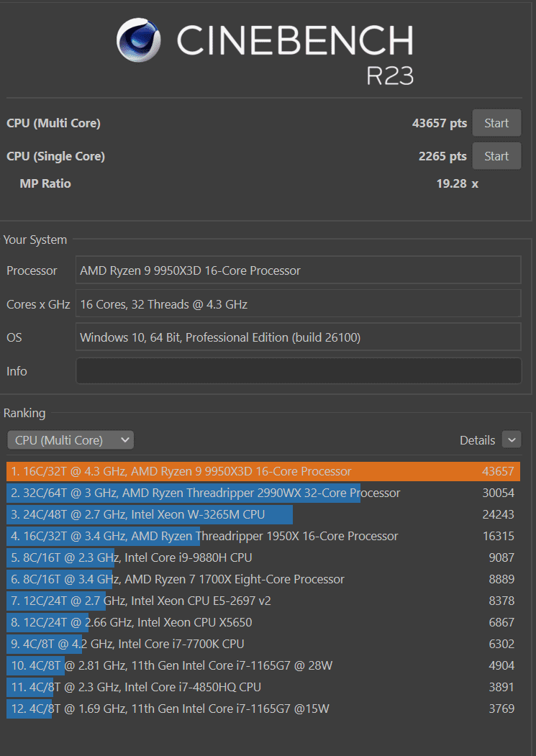Select the Ryzen 9 9950X3D ranking entry
The height and width of the screenshot is (756, 536).
(263, 472)
